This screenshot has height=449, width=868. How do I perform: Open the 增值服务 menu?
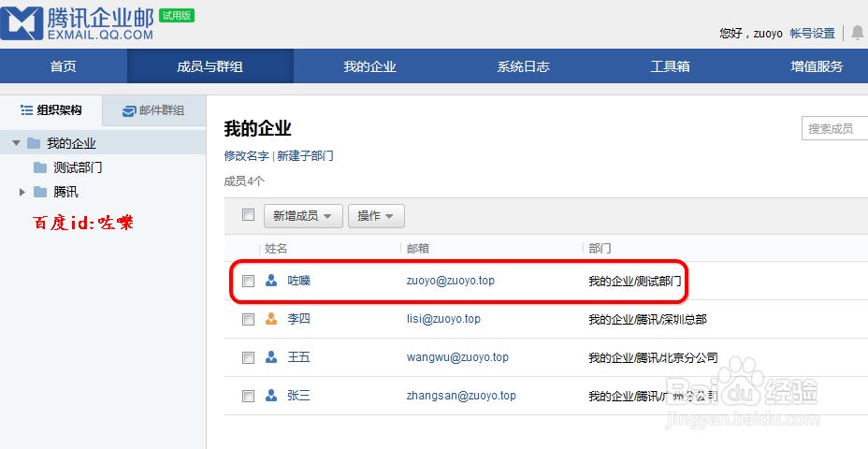coord(817,66)
